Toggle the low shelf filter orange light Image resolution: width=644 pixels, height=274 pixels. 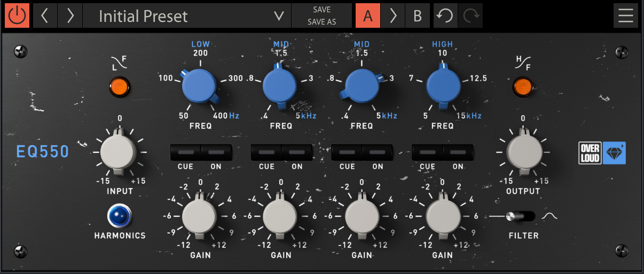[120, 86]
